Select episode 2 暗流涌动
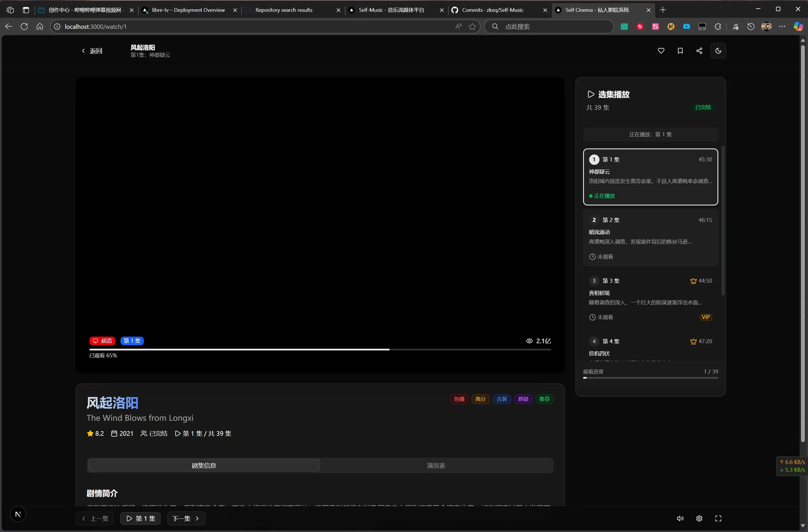 pos(650,237)
